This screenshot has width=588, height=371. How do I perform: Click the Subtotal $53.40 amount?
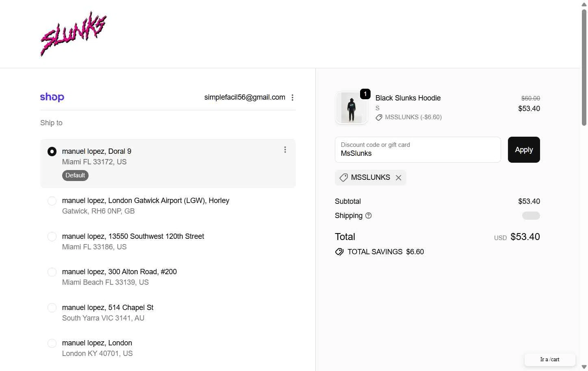(529, 201)
